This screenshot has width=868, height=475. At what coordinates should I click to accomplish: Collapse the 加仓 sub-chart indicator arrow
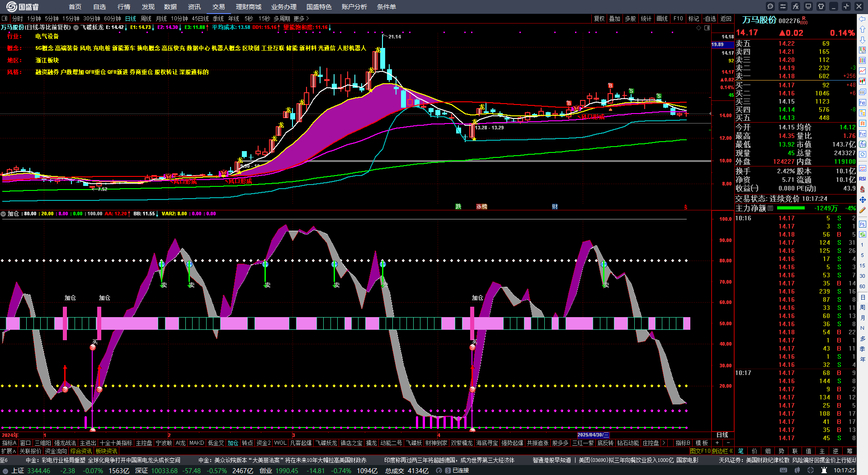point(3,214)
